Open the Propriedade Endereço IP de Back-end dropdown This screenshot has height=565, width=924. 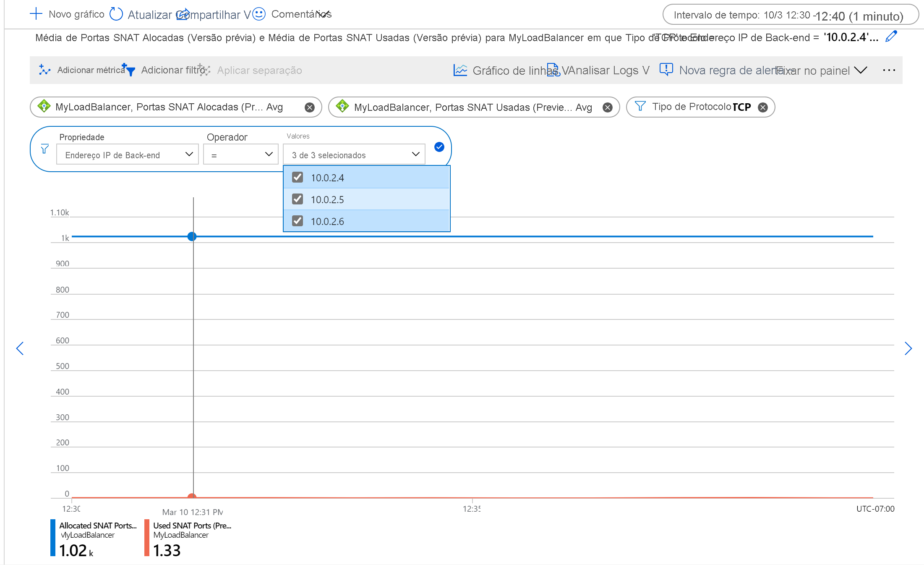[x=128, y=154]
